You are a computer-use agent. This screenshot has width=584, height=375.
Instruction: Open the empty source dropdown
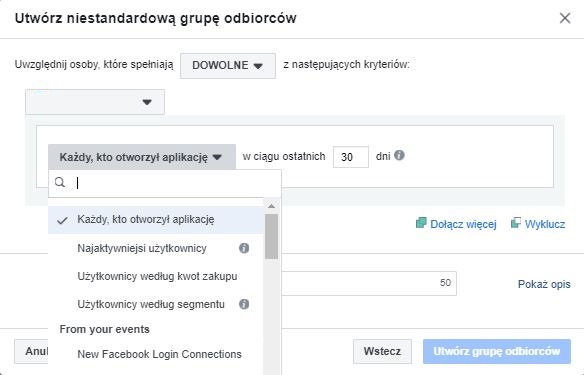95,102
